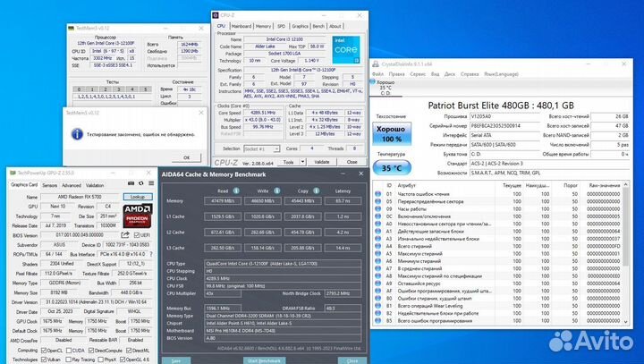Click the status dot of attribute 09 row

click(x=377, y=208)
